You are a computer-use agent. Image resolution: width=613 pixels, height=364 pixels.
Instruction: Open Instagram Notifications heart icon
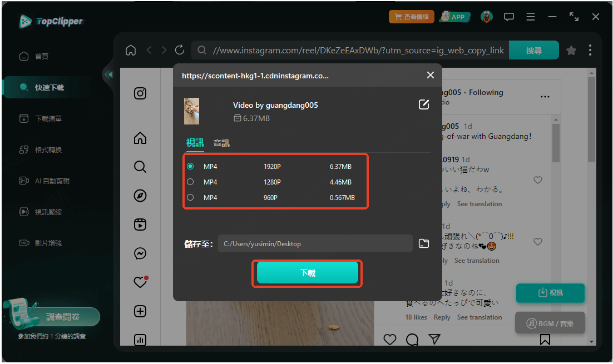(140, 282)
